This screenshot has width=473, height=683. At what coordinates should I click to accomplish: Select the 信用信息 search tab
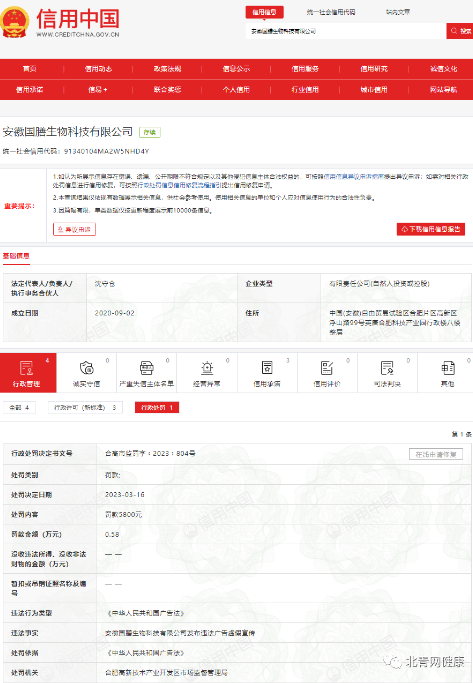pyautogui.click(x=264, y=12)
